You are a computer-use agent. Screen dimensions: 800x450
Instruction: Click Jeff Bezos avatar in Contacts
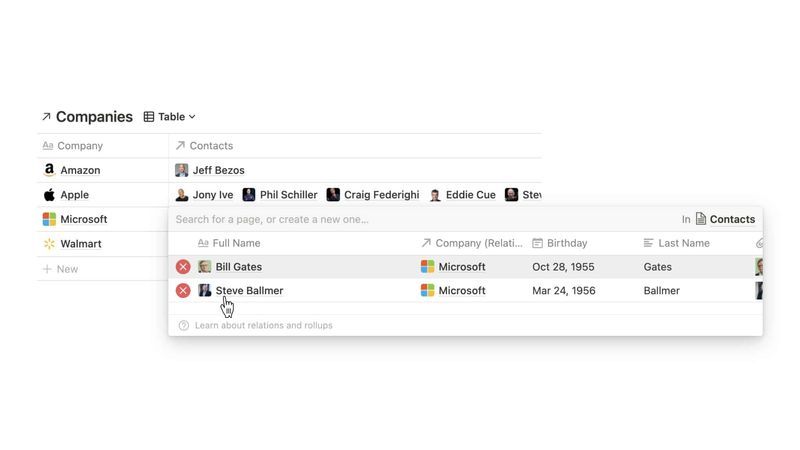[x=181, y=170]
